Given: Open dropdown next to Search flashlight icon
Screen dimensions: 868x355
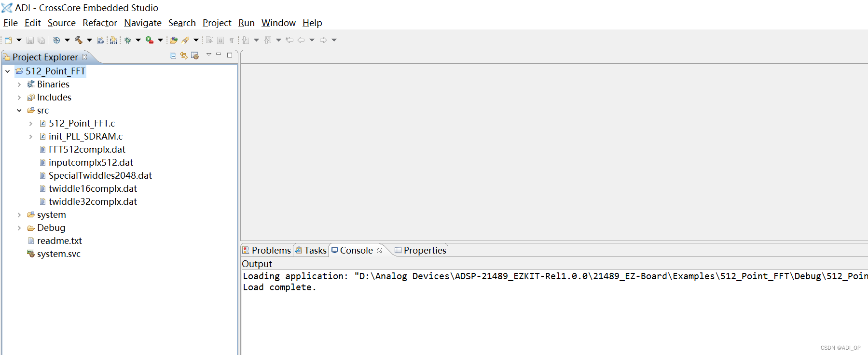Looking at the screenshot, I should (196, 40).
